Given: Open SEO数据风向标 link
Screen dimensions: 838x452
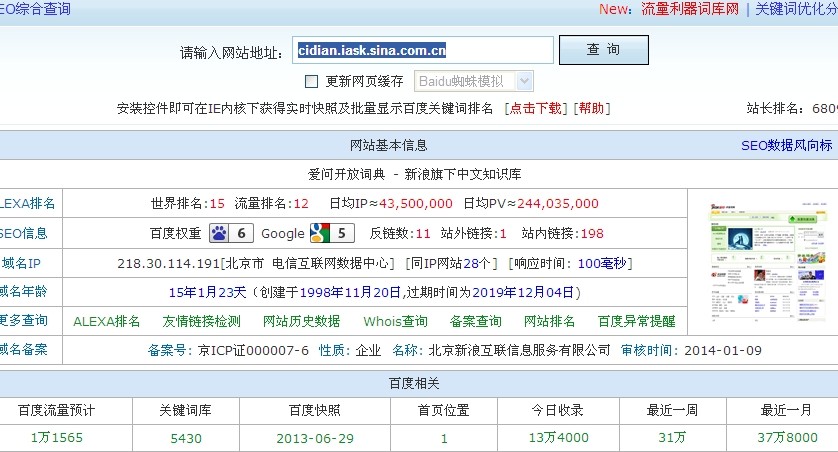Looking at the screenshot, I should (786, 145).
